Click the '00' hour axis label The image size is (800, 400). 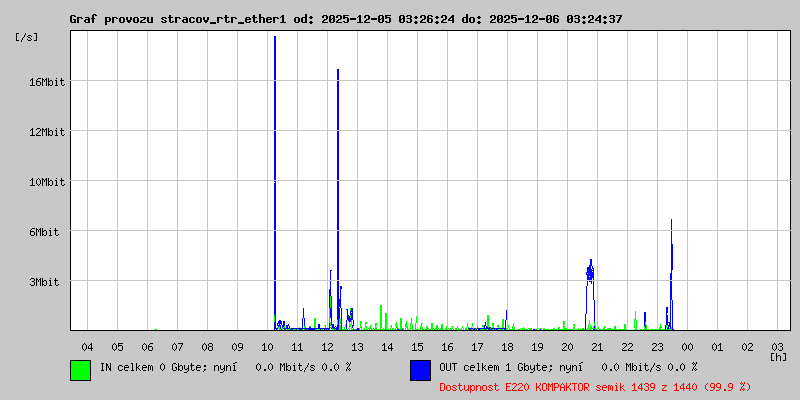687,347
